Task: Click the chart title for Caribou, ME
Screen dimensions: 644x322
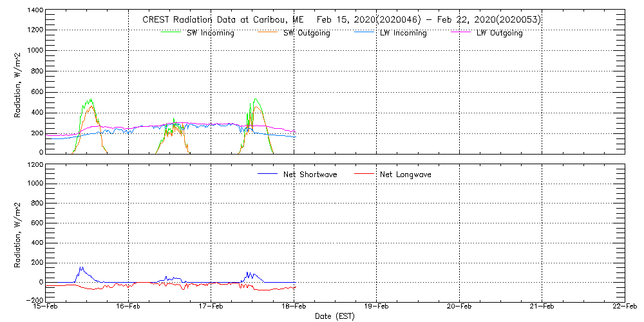Action: point(341,20)
